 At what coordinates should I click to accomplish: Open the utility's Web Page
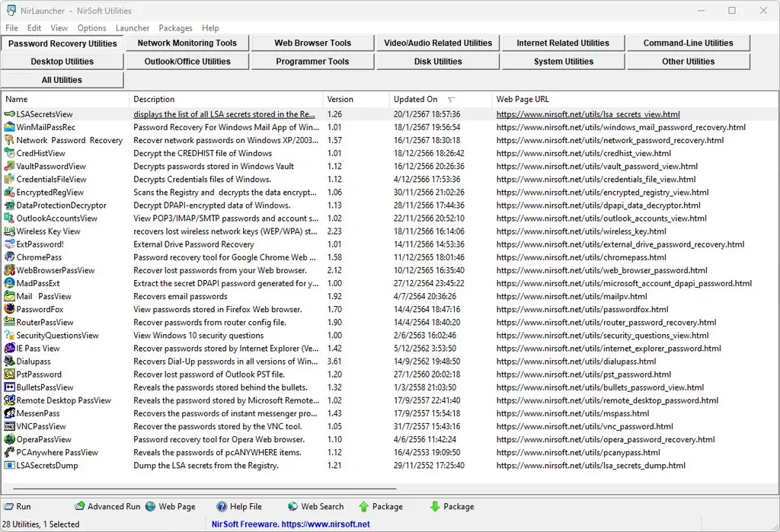click(x=171, y=507)
